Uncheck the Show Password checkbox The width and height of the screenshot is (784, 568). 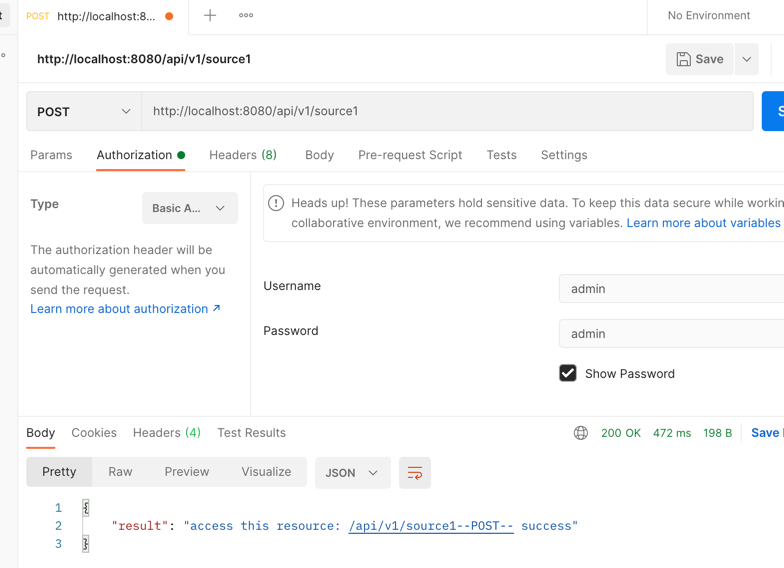(568, 373)
